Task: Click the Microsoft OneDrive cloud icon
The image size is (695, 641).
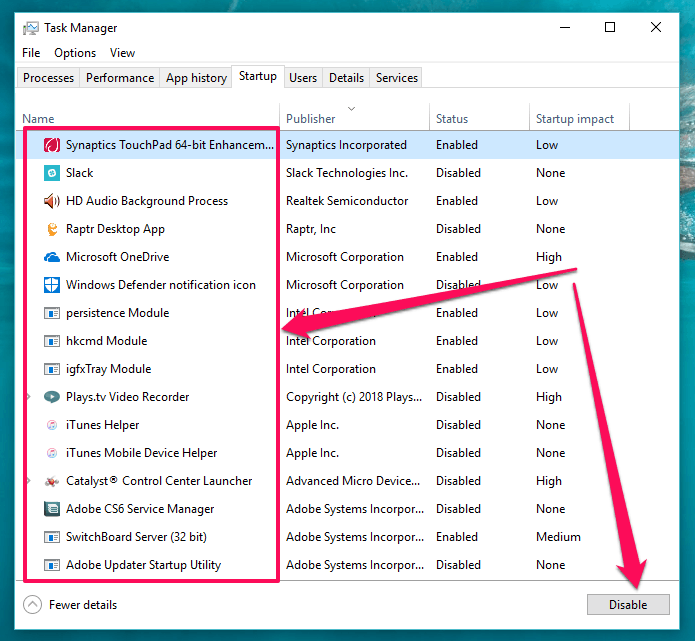Action: 52,257
